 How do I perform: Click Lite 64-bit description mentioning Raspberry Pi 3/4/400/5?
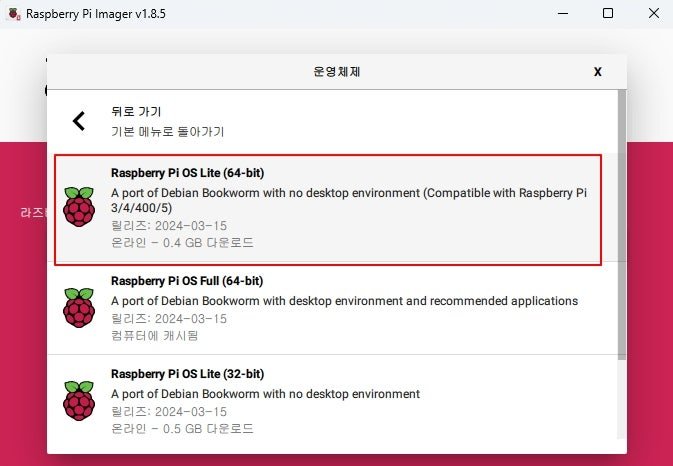(349, 200)
